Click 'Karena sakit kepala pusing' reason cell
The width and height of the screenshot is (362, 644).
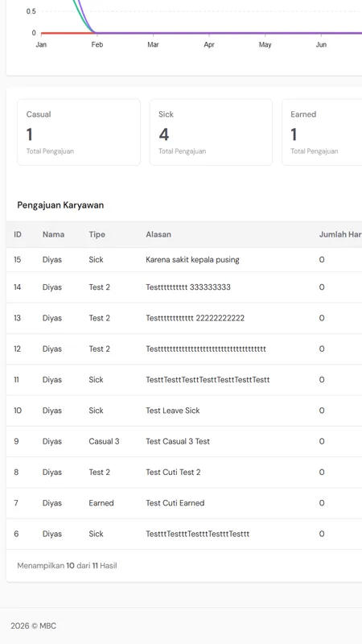[192, 259]
